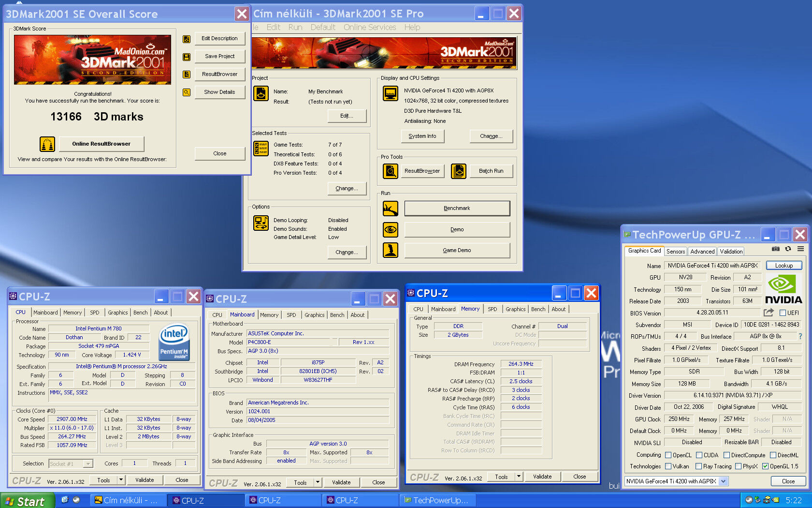Open the Edit menu in 3DMark2001
Viewport: 812px width, 508px height.
(273, 27)
